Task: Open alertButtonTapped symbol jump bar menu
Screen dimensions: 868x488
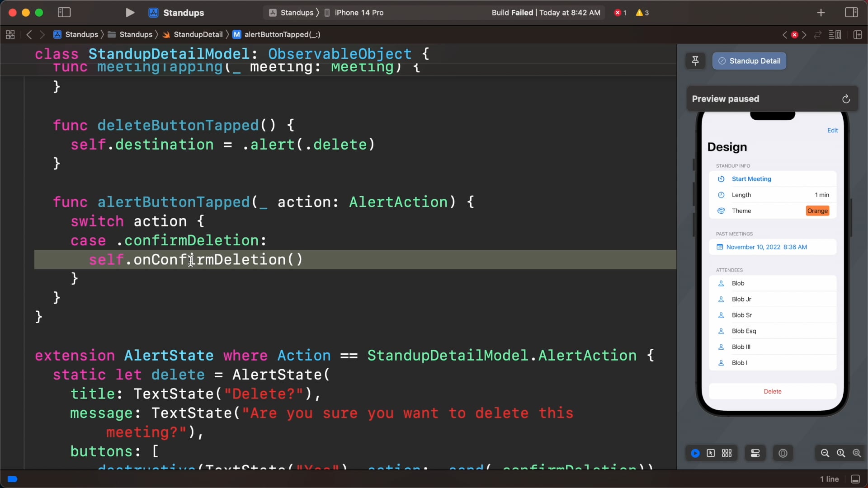Action: pyautogui.click(x=276, y=35)
